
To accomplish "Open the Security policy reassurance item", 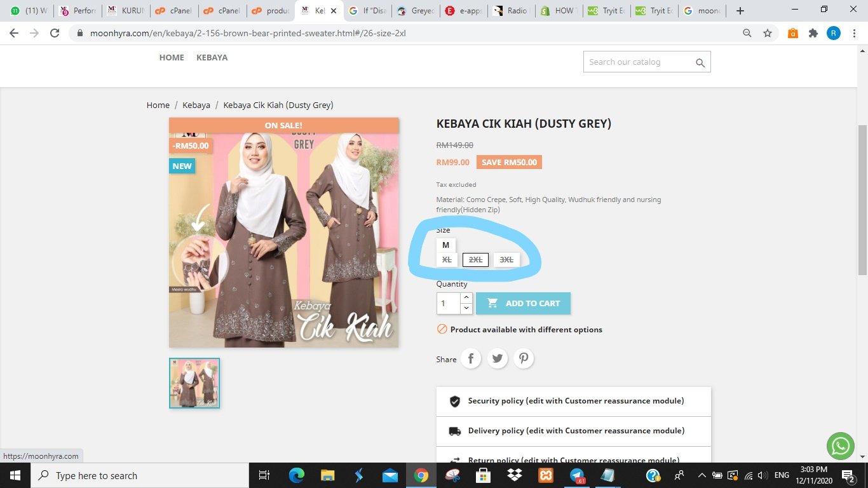I will tap(574, 402).
